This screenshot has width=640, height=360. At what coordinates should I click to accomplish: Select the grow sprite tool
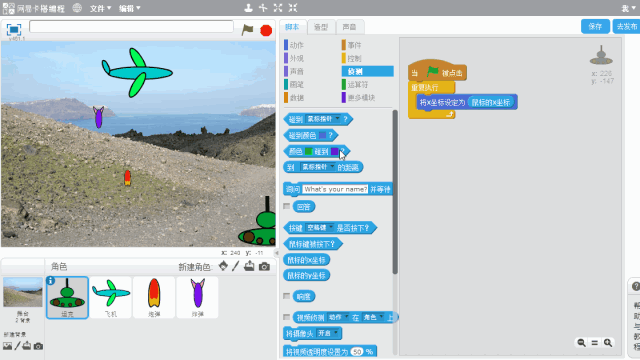coord(278,7)
